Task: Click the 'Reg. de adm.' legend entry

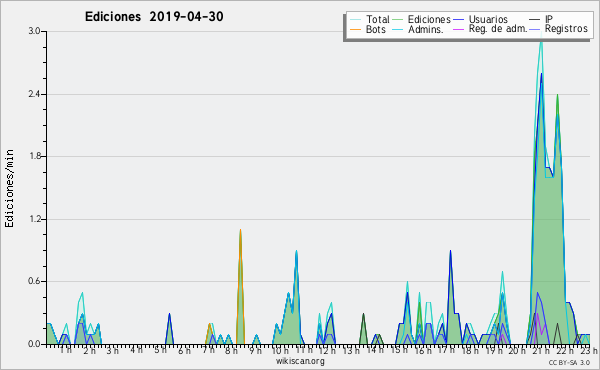Action: pyautogui.click(x=491, y=29)
